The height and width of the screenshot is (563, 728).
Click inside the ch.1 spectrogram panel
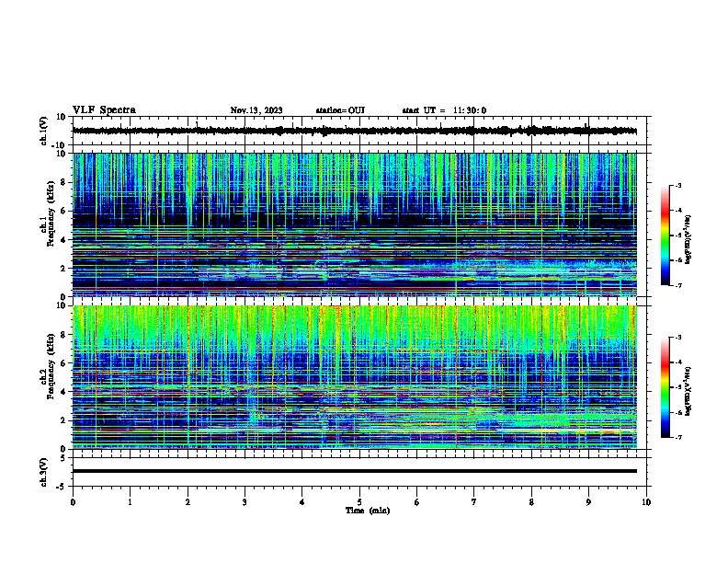(x=354, y=224)
